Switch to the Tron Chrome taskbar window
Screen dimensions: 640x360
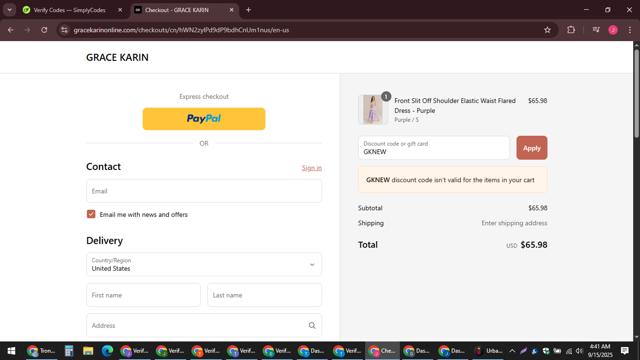coord(41,351)
